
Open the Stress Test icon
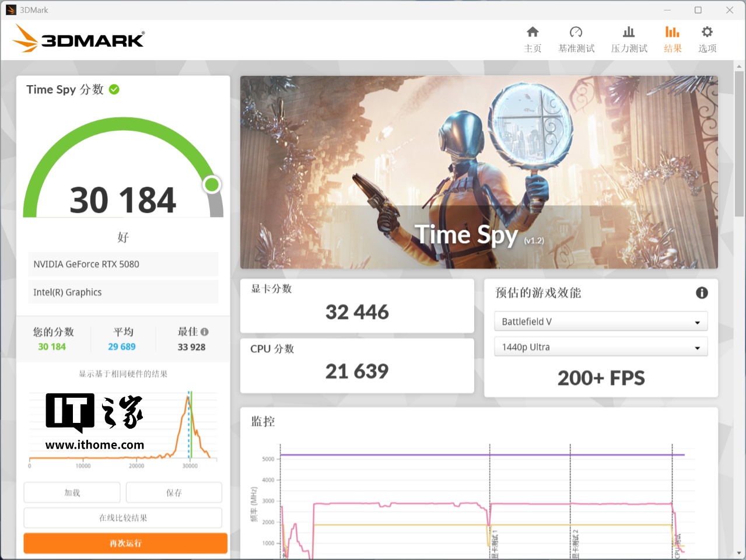(x=628, y=33)
